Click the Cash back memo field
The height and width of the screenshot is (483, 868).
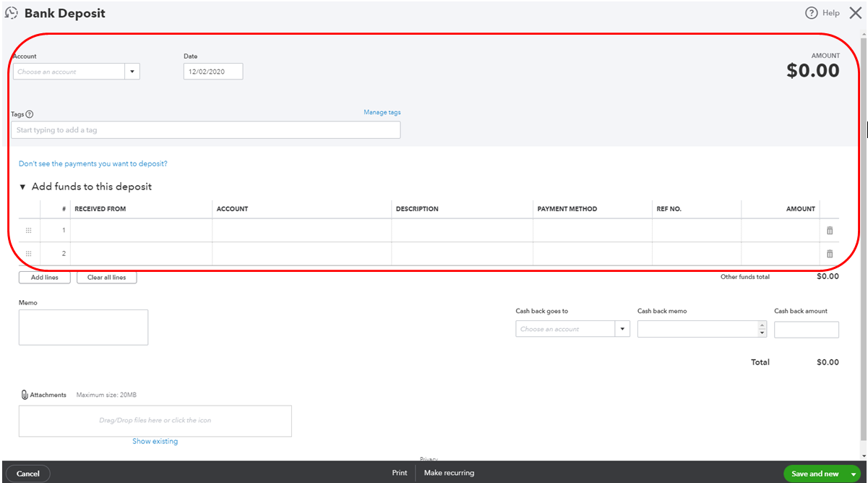point(697,329)
